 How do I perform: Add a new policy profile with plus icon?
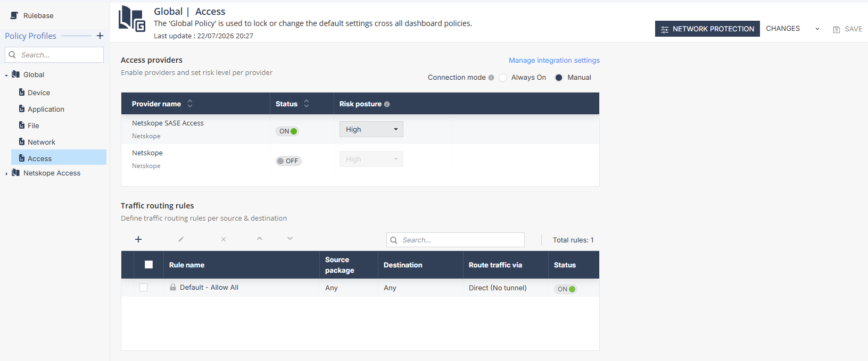click(100, 36)
